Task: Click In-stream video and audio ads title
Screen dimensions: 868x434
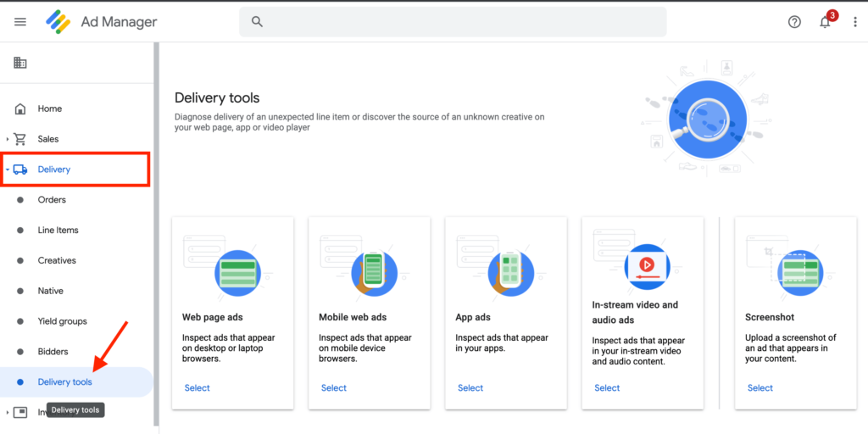Action: coord(635,312)
